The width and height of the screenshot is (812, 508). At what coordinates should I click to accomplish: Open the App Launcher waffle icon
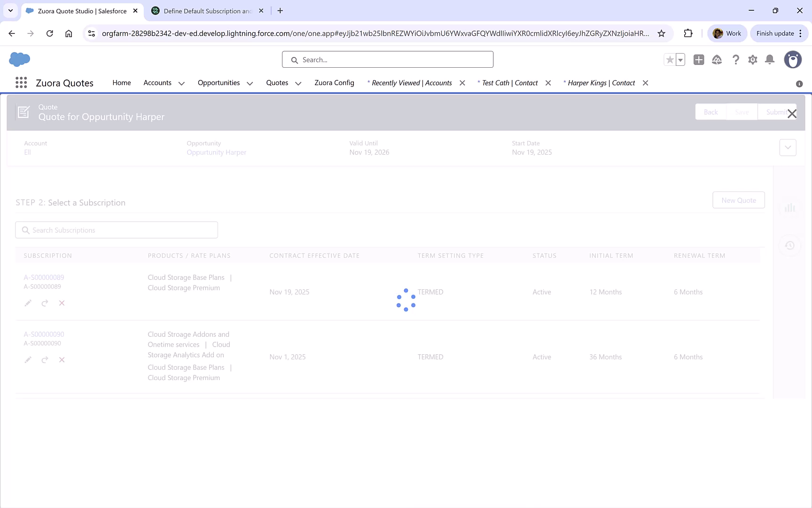[21, 82]
